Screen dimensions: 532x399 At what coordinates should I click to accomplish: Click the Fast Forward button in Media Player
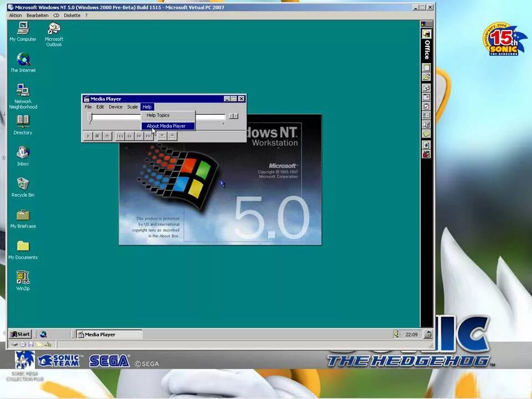pos(139,136)
